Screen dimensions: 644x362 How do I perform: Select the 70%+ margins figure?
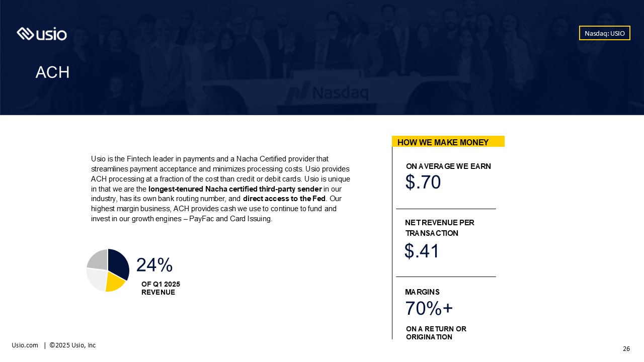429,308
